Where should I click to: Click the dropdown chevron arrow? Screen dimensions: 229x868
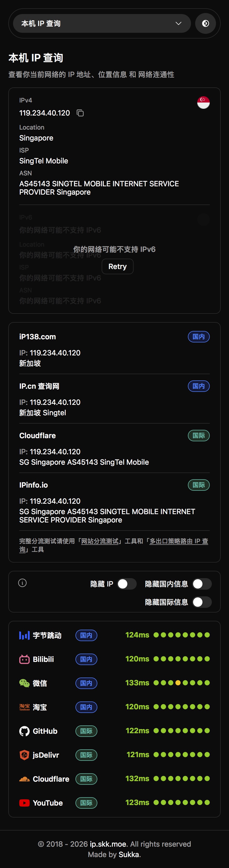(x=179, y=24)
